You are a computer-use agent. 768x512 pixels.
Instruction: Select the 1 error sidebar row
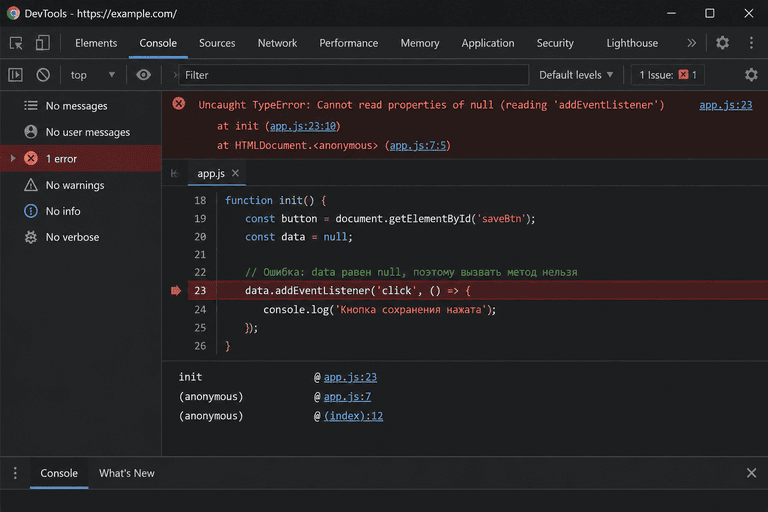[x=81, y=159]
